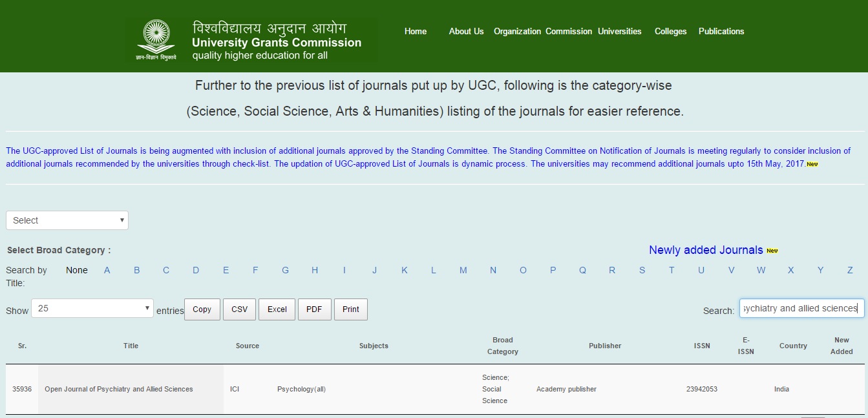Image resolution: width=868 pixels, height=418 pixels.
Task: Filter titles by letter M
Action: pyautogui.click(x=463, y=270)
